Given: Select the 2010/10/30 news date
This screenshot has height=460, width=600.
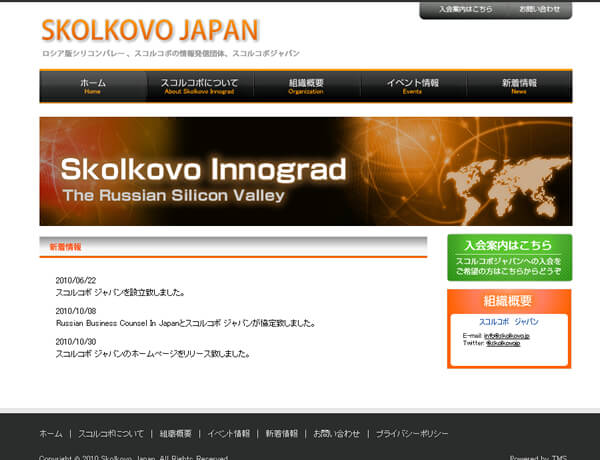Looking at the screenshot, I should [76, 341].
